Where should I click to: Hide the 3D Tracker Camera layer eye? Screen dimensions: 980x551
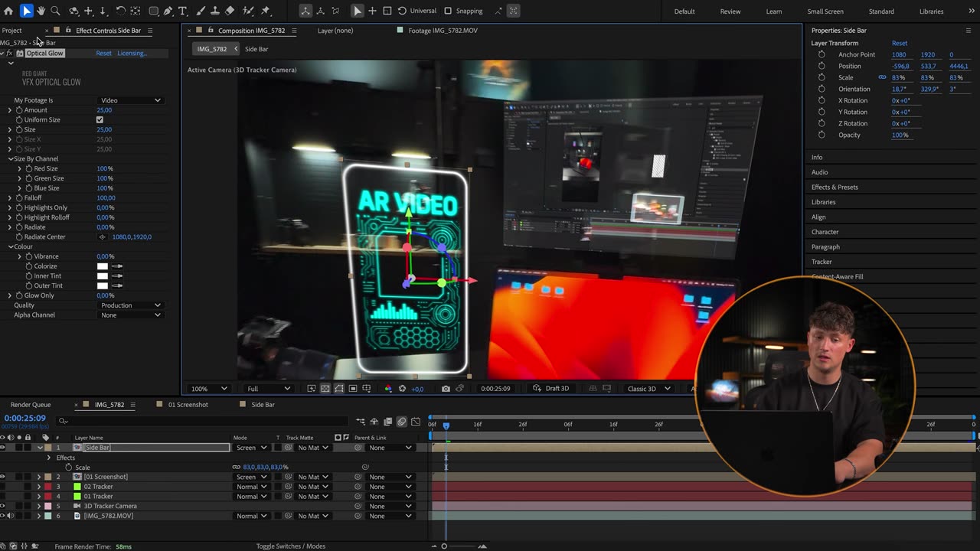(2, 506)
